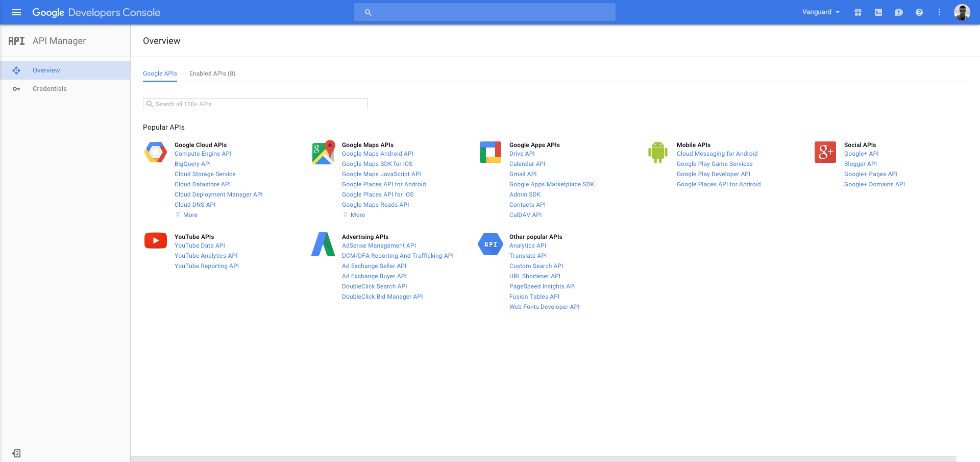Open Google Maps SDK for iOS link
Image resolution: width=980 pixels, height=462 pixels.
pos(377,164)
